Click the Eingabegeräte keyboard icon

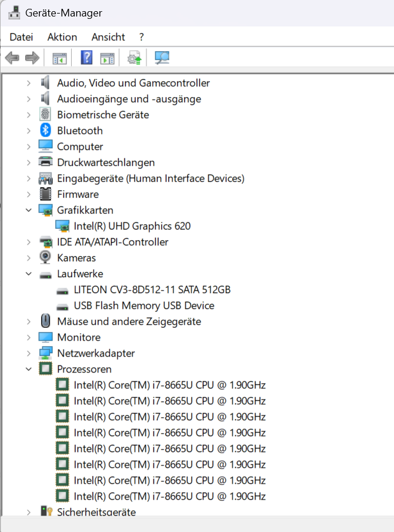tap(45, 178)
